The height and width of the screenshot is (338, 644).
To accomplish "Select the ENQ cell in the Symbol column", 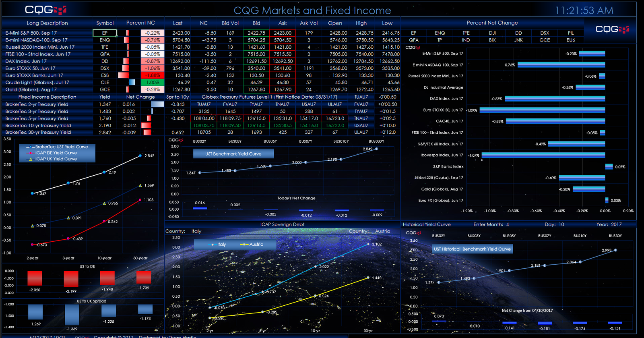I will [x=105, y=40].
